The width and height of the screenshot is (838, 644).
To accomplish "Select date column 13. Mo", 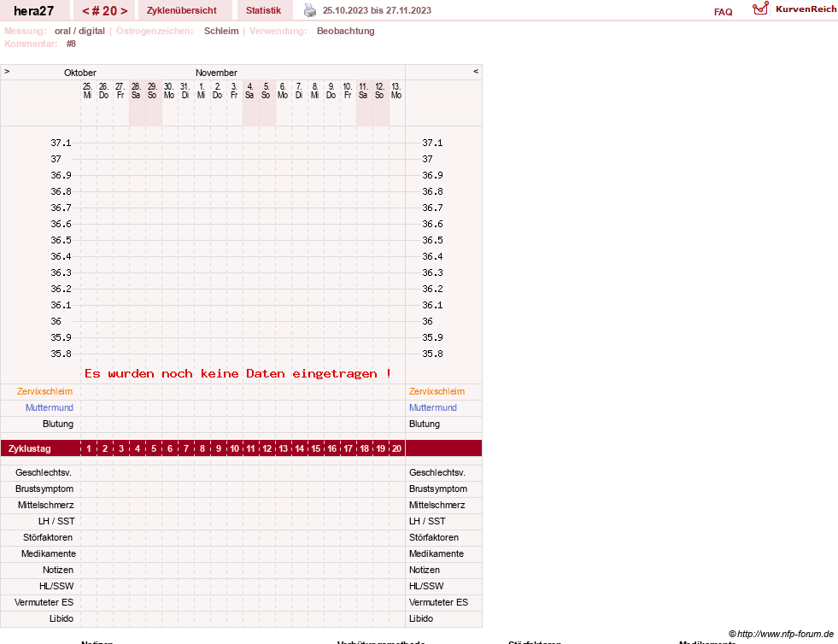I will pyautogui.click(x=396, y=91).
